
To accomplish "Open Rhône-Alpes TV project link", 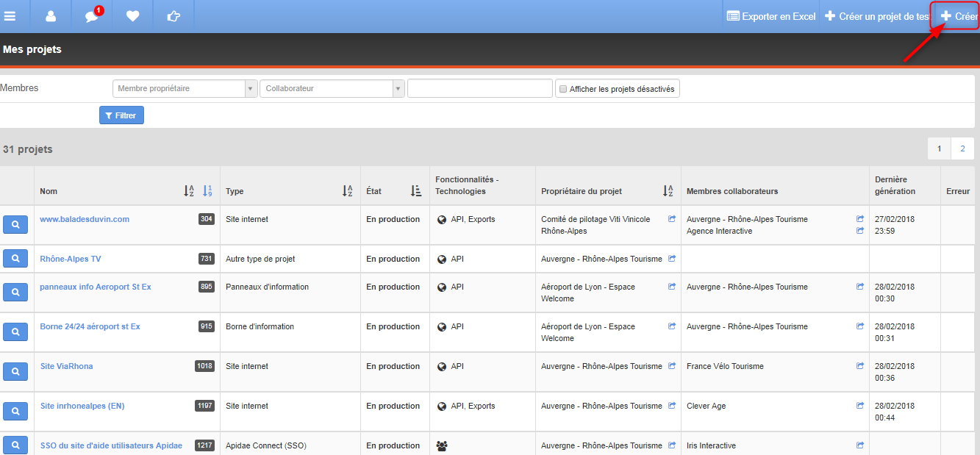I will pos(71,259).
